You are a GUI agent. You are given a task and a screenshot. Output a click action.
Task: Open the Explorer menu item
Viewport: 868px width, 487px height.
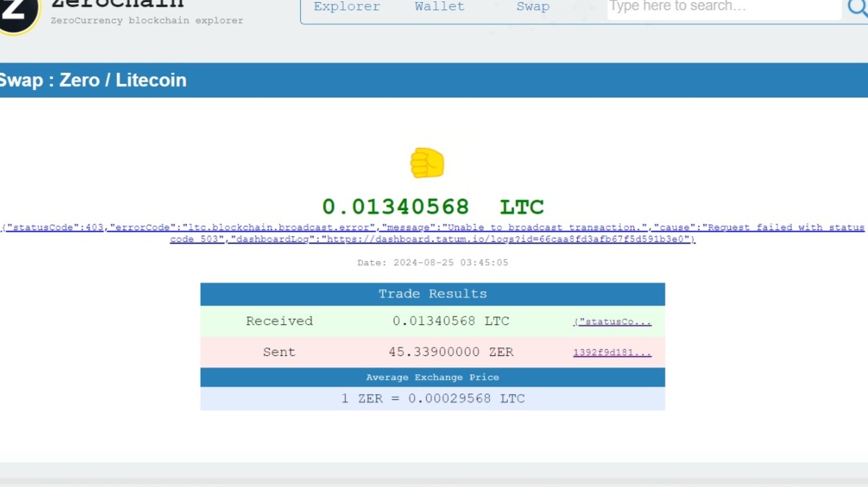pos(347,7)
